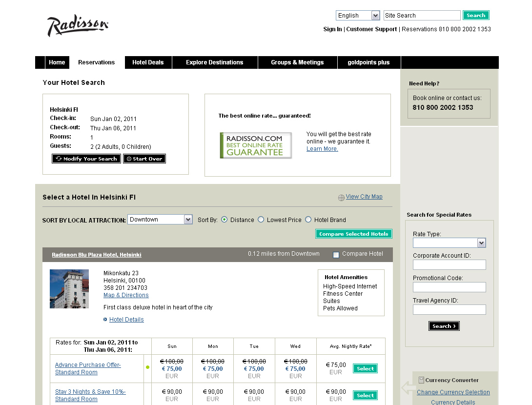Click the Currency Converter calculator icon
The image size is (532, 405).
point(421,380)
